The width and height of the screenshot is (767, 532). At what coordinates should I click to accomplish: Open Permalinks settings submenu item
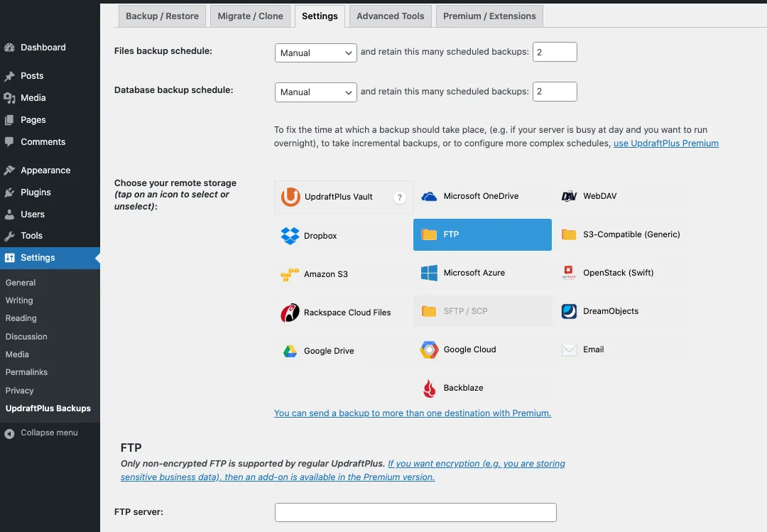26,372
